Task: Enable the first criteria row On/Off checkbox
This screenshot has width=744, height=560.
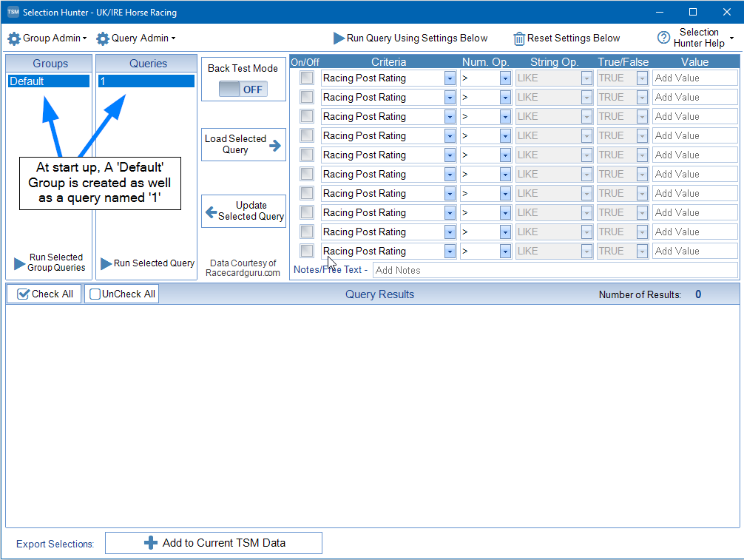Action: tap(307, 78)
